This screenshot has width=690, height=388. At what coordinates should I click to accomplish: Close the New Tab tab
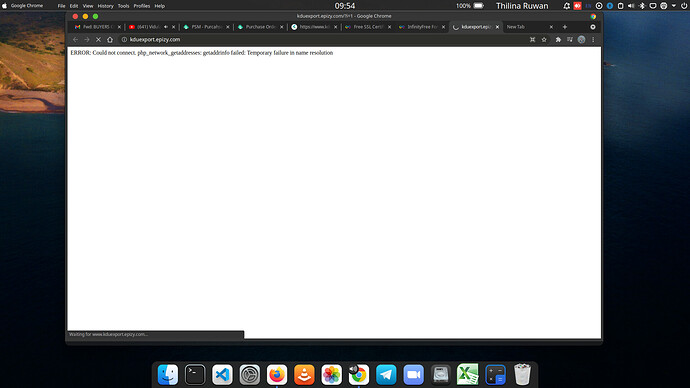point(551,27)
